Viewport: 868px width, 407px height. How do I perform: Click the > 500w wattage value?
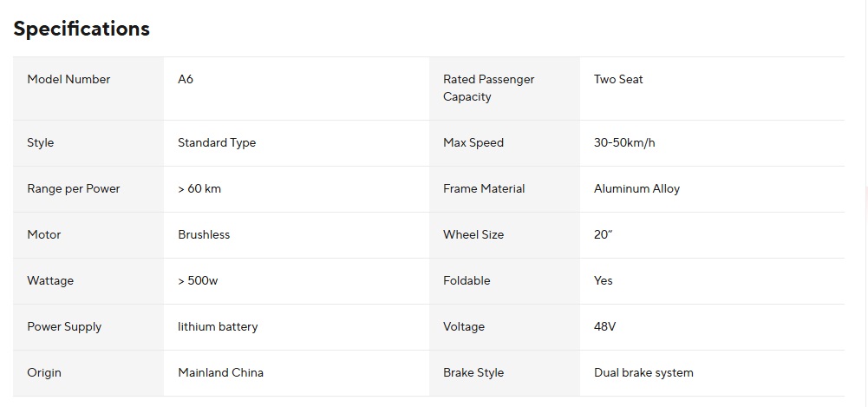[199, 280]
